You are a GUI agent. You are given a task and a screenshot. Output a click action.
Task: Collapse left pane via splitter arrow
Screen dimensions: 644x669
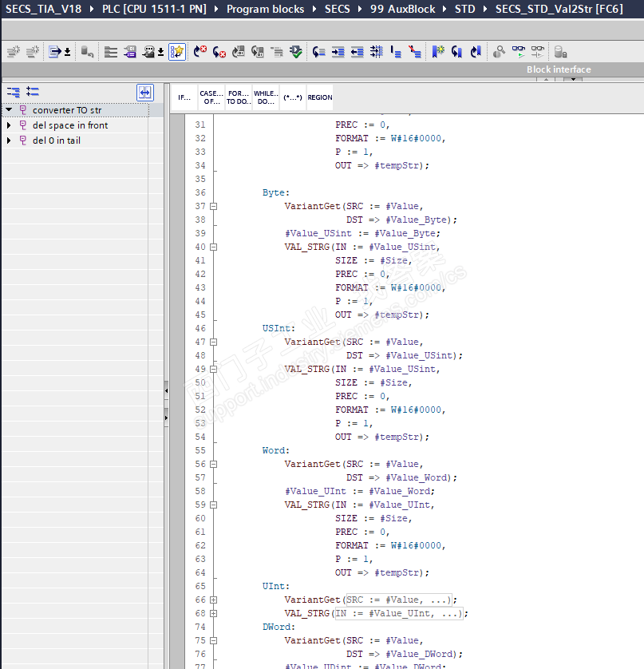(166, 391)
